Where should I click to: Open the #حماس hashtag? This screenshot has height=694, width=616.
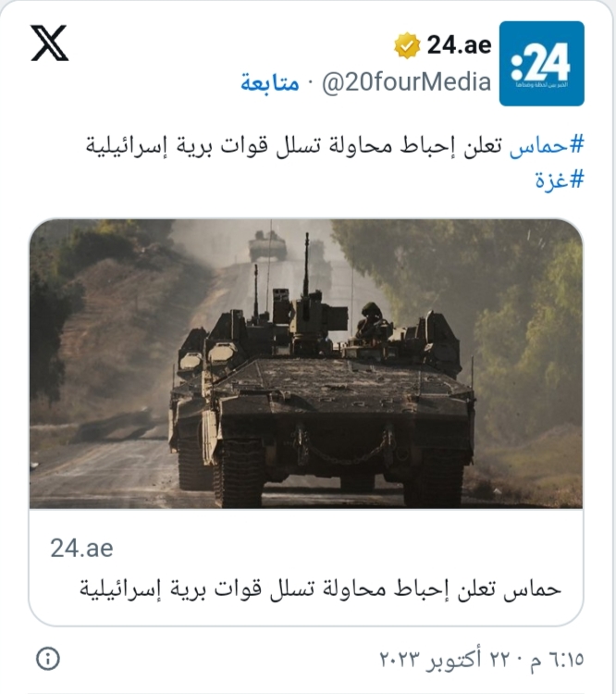click(547, 145)
